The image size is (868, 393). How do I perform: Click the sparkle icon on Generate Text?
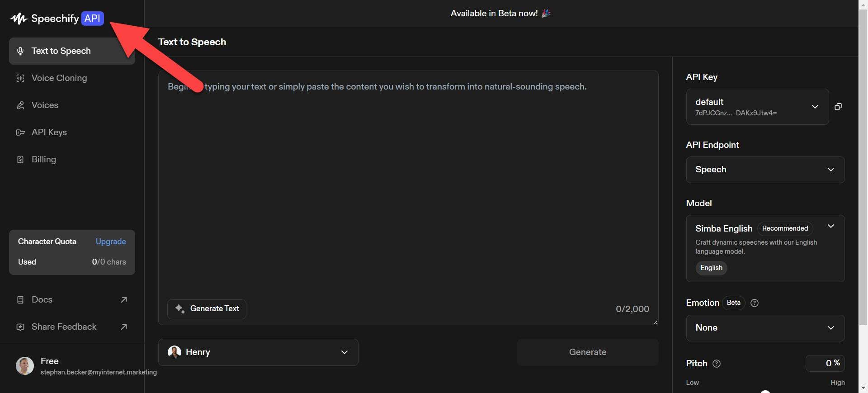click(180, 309)
